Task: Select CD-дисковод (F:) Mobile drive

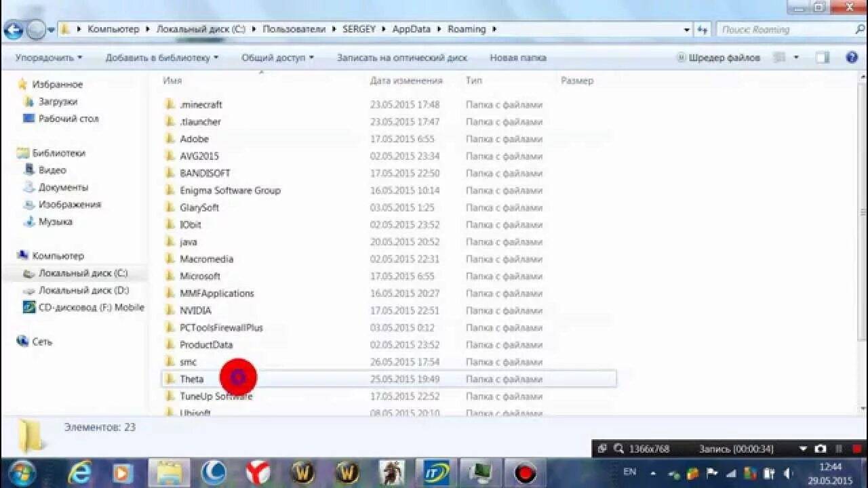Action: coord(83,307)
